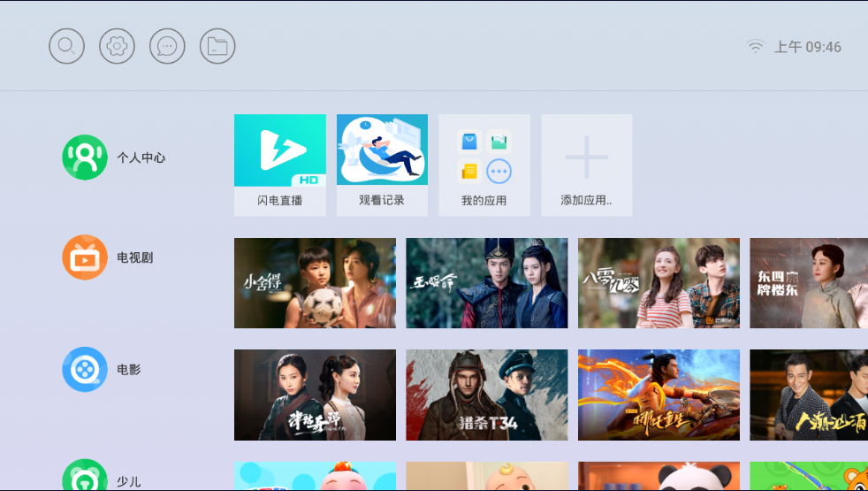Check the Wi-Fi status icon

pos(755,47)
